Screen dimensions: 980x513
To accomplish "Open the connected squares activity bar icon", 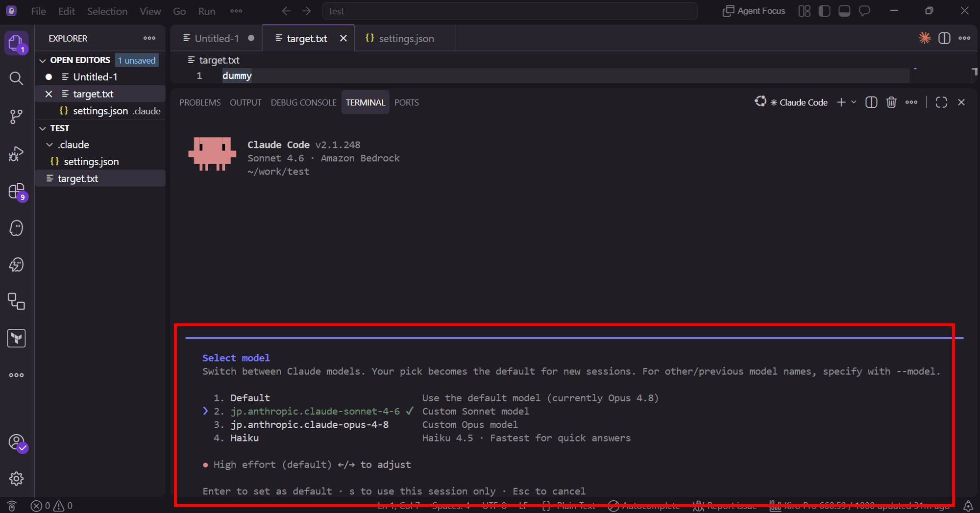I will point(16,301).
